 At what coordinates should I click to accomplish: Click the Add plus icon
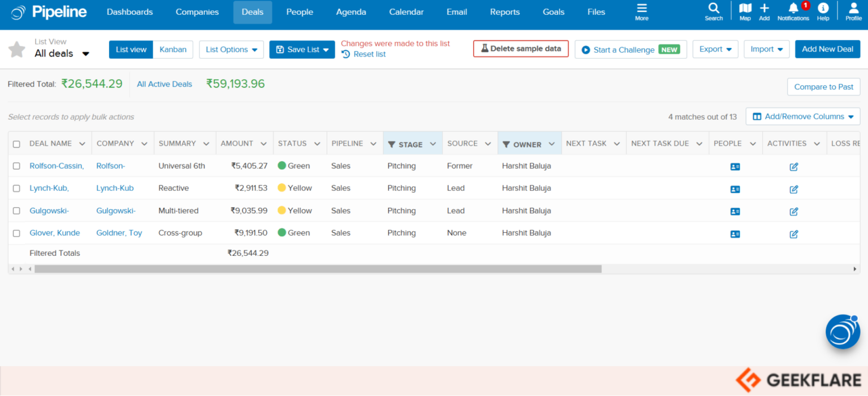(x=764, y=12)
